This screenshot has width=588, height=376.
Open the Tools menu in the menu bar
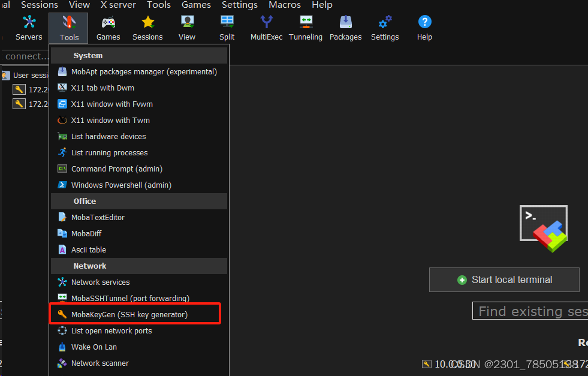click(159, 5)
